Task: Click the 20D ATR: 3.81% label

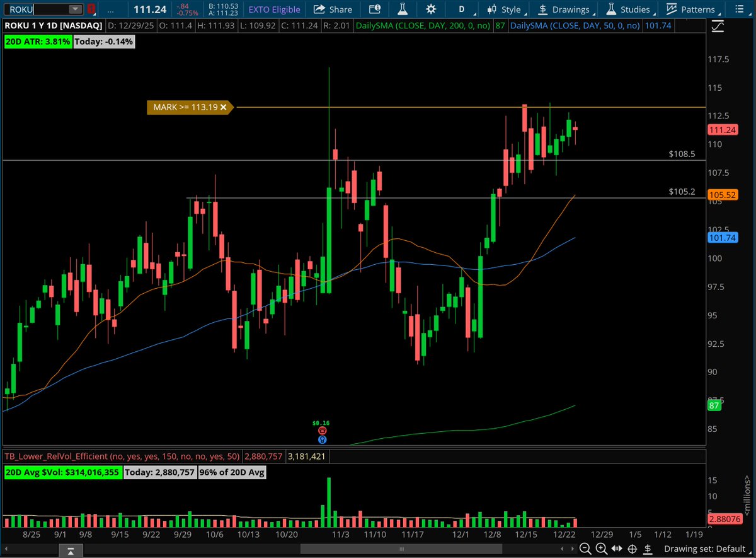Action: coord(37,42)
